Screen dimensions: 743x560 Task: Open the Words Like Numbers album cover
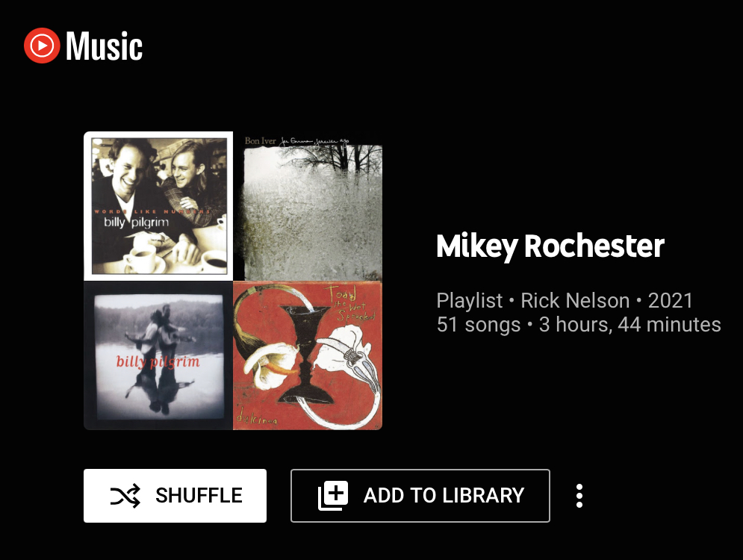coord(158,206)
